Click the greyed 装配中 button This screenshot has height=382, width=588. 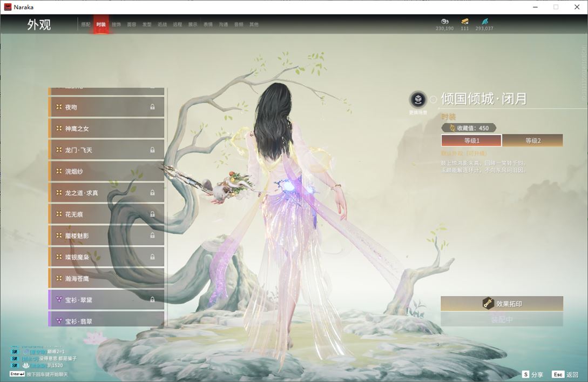(502, 320)
